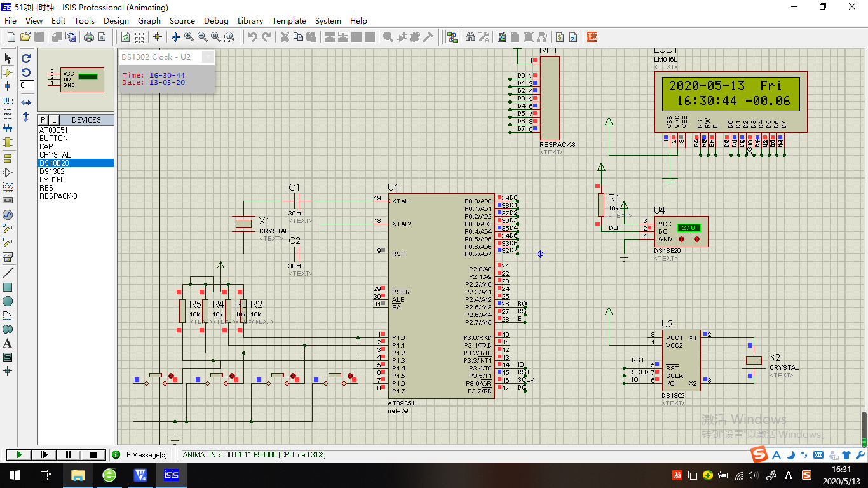Open a design with the folder icon
Viewport: 868px width, 488px height.
(x=25, y=37)
